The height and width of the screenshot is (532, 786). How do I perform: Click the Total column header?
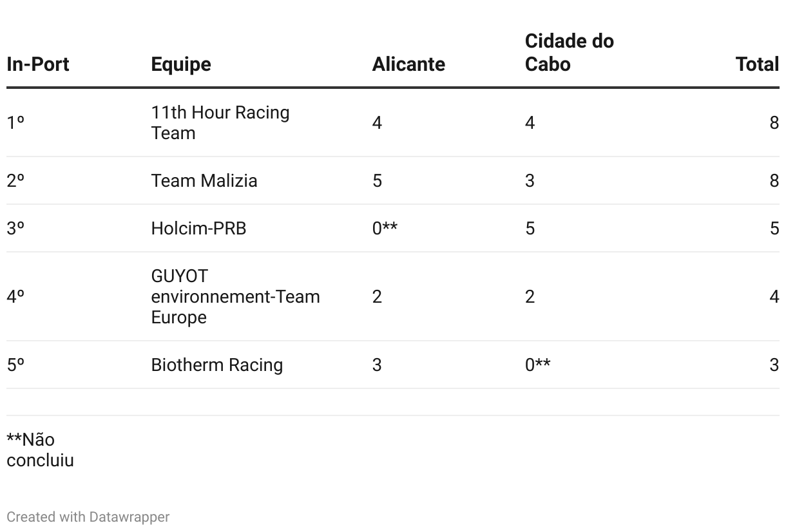pyautogui.click(x=757, y=64)
